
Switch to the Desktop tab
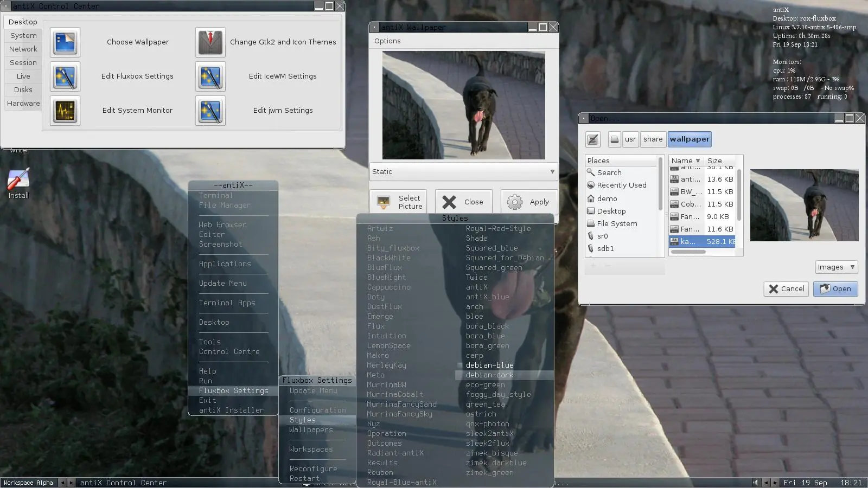coord(23,22)
